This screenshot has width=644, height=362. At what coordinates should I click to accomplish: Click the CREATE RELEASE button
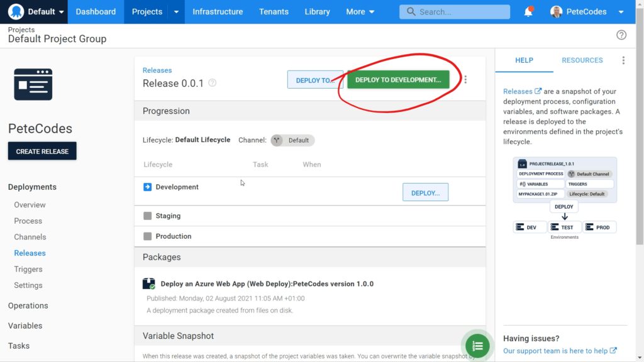[42, 151]
